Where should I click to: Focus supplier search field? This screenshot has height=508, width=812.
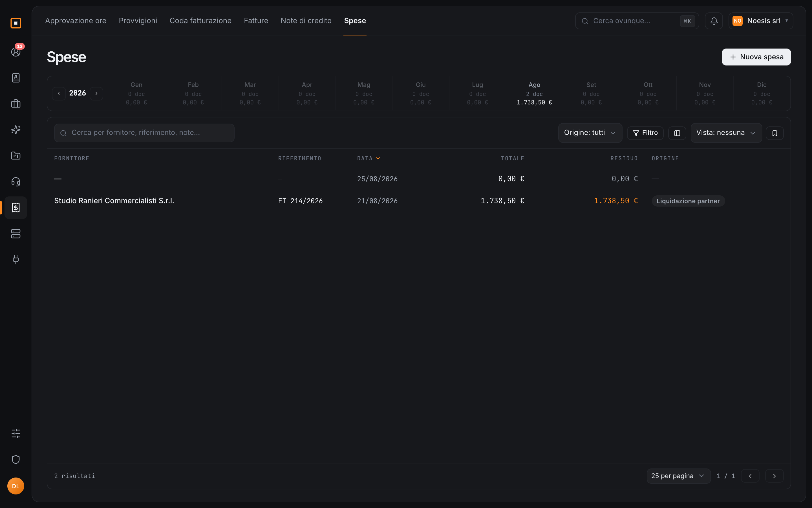point(144,133)
